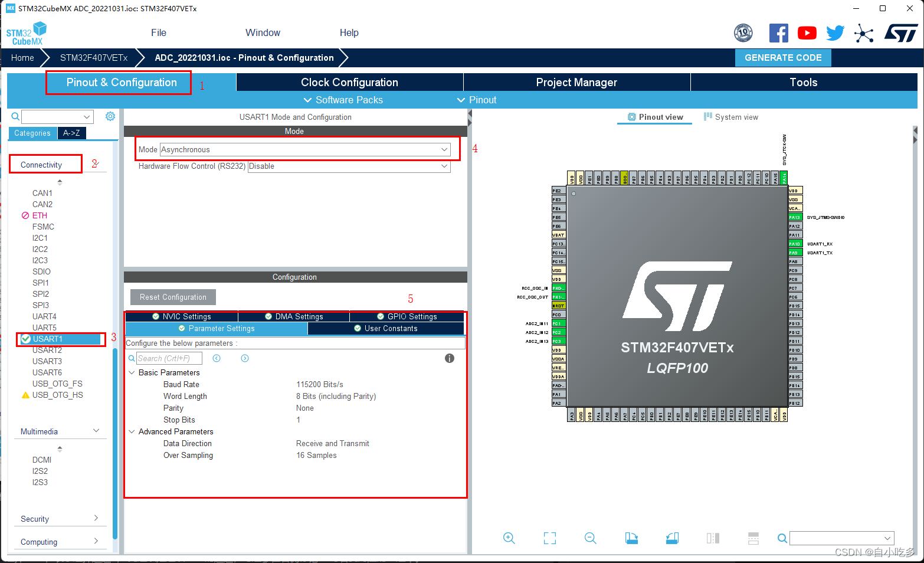
Task: Focus the parameter search field
Action: point(169,358)
